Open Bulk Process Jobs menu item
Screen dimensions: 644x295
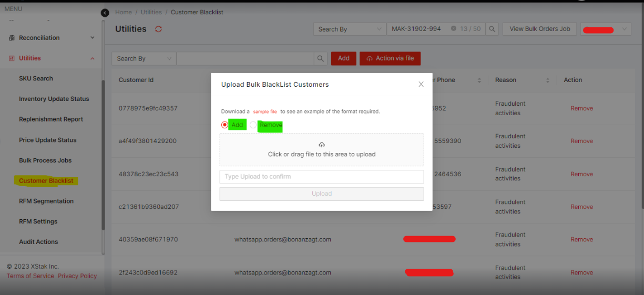click(45, 160)
